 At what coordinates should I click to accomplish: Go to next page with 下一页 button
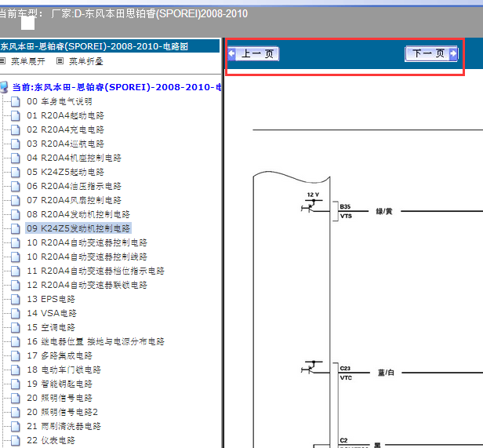point(431,54)
